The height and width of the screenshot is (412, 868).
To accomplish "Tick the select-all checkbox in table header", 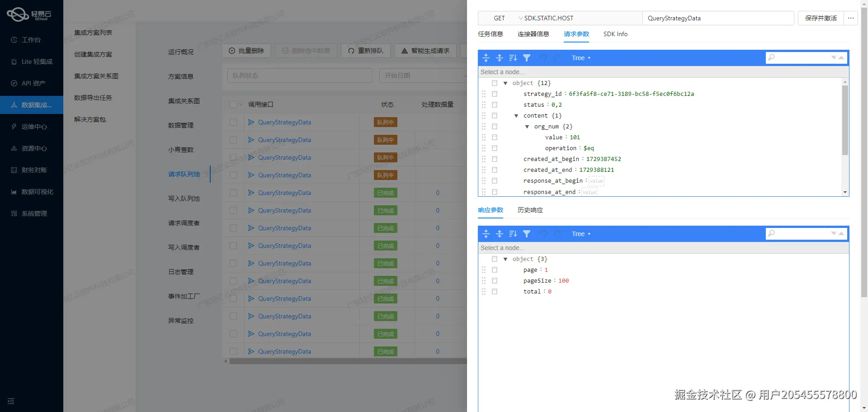I will 233,104.
